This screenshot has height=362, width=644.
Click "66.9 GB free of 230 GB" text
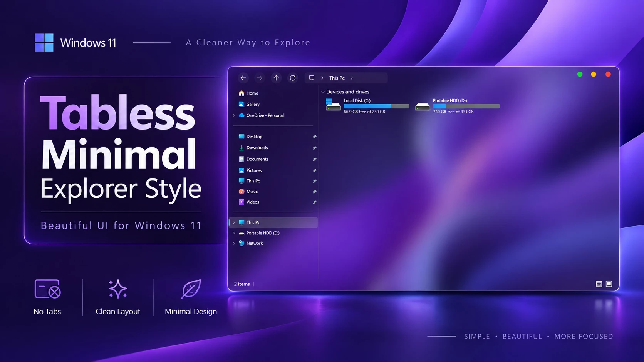point(364,112)
